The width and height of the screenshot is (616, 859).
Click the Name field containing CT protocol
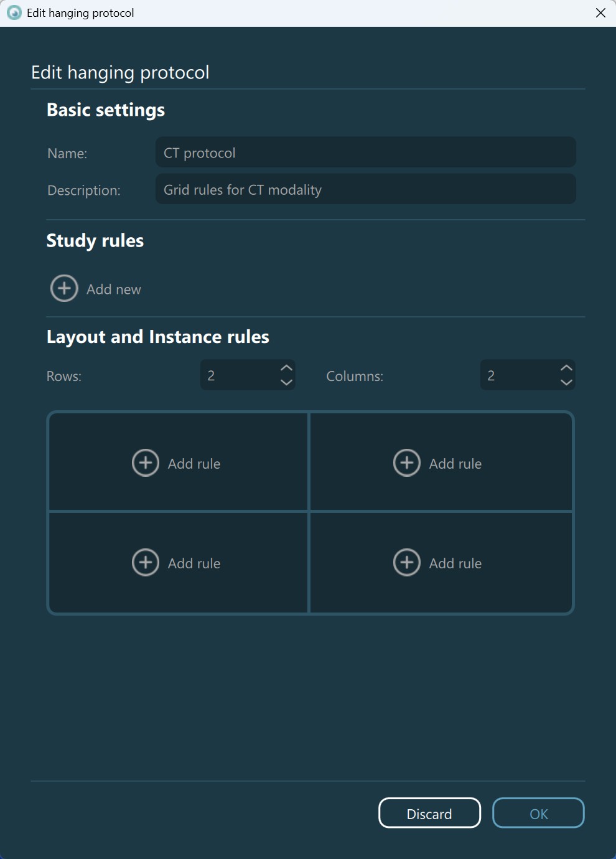365,153
